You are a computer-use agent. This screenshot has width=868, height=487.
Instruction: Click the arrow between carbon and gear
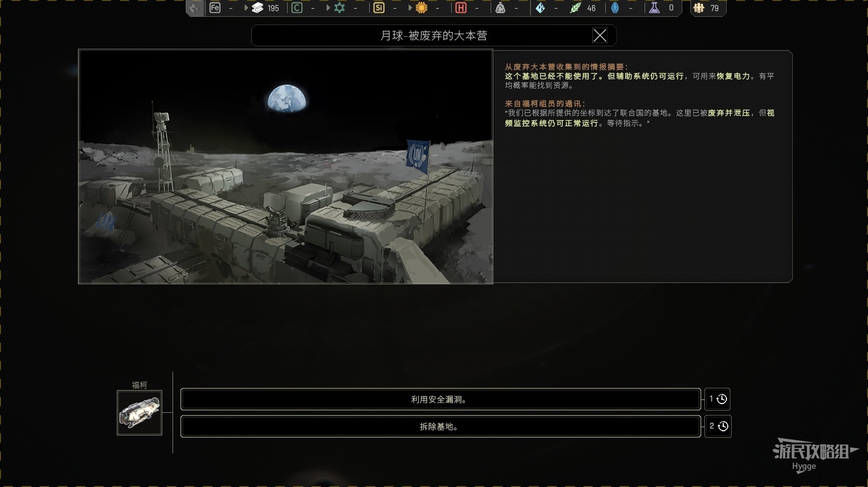click(328, 8)
